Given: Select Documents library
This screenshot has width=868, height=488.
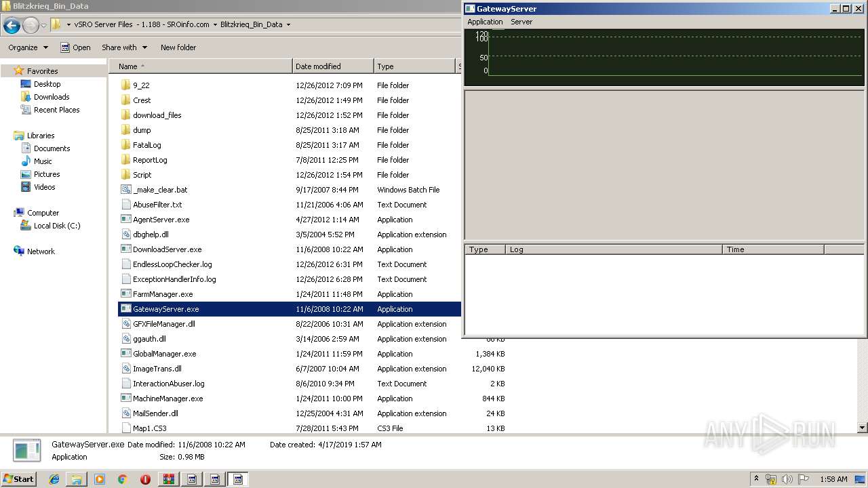Looking at the screenshot, I should click(52, 148).
